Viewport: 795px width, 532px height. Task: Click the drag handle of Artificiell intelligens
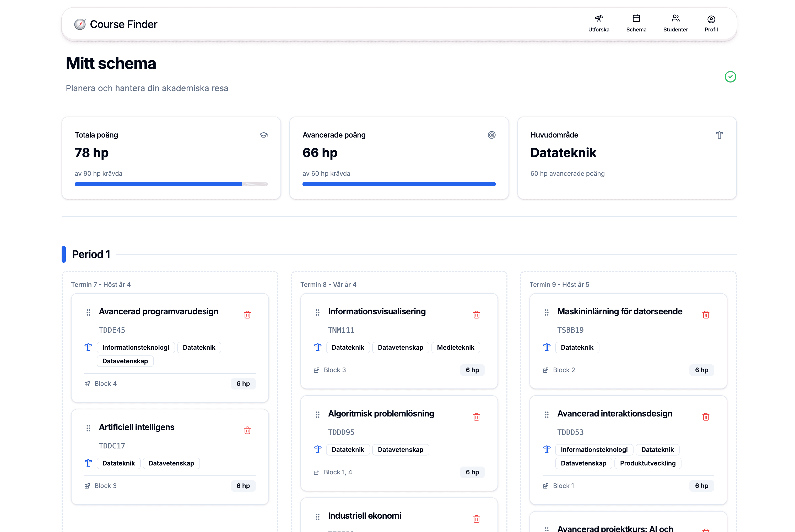pyautogui.click(x=88, y=428)
